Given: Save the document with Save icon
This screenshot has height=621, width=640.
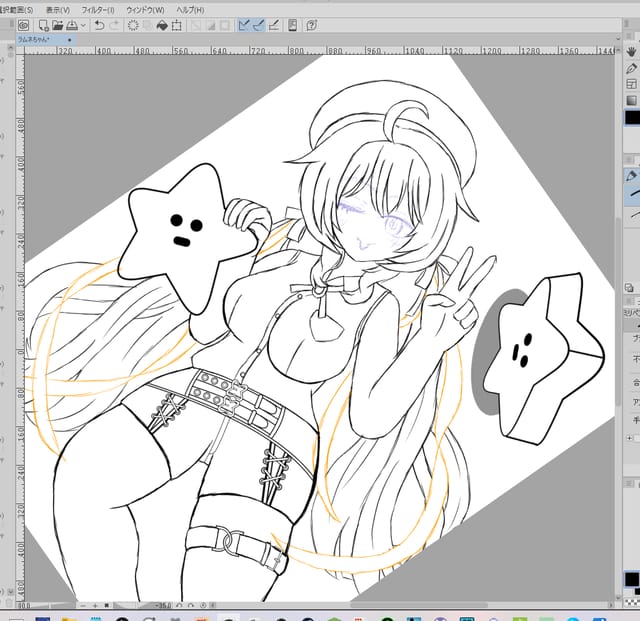Looking at the screenshot, I should [x=73, y=24].
